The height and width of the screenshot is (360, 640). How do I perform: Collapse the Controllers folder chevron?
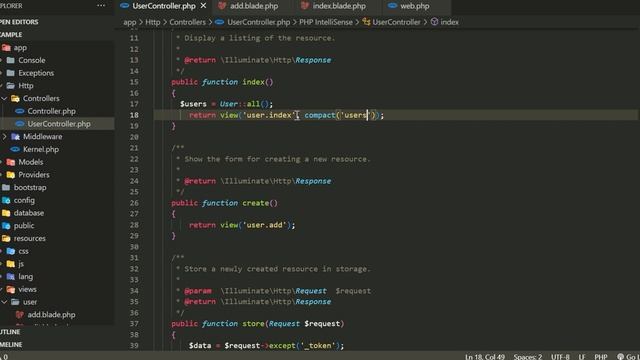coord(4,98)
